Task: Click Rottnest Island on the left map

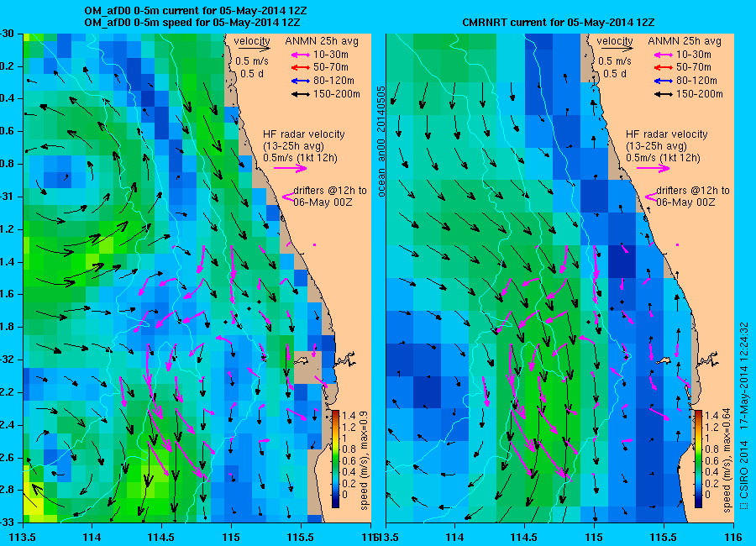Action: pyautogui.click(x=302, y=360)
